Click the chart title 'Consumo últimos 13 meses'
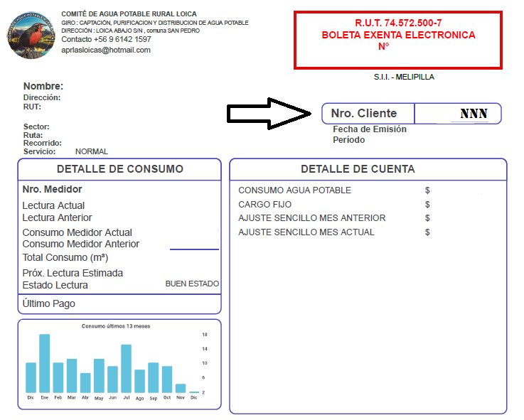Screen dimensions: 524x420 [116, 326]
